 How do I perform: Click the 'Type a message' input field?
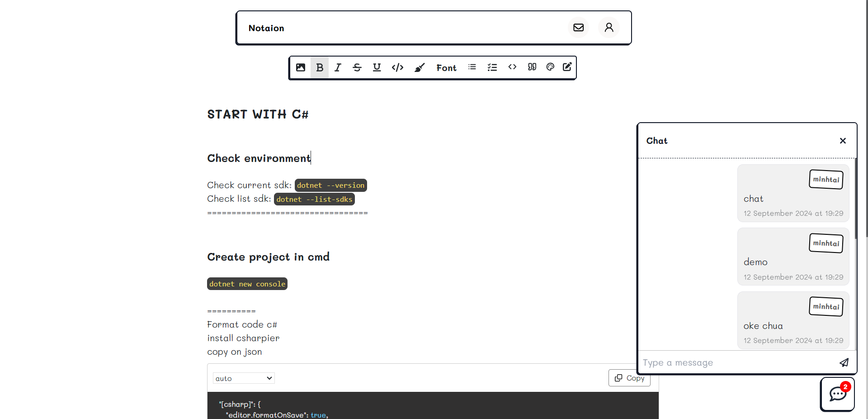point(705,362)
